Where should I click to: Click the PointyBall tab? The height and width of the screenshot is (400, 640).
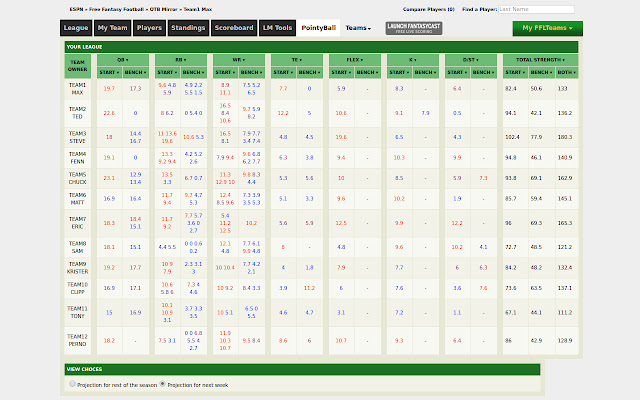319,29
